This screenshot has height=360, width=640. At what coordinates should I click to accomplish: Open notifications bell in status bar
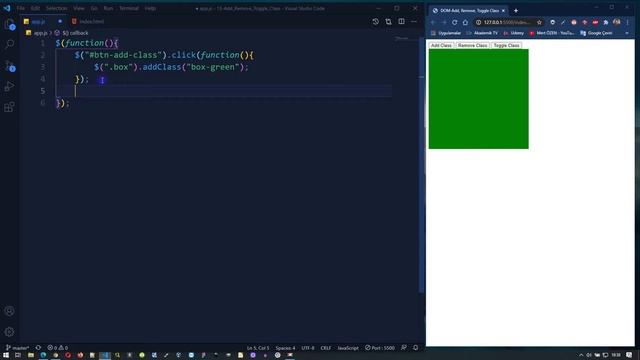point(416,348)
